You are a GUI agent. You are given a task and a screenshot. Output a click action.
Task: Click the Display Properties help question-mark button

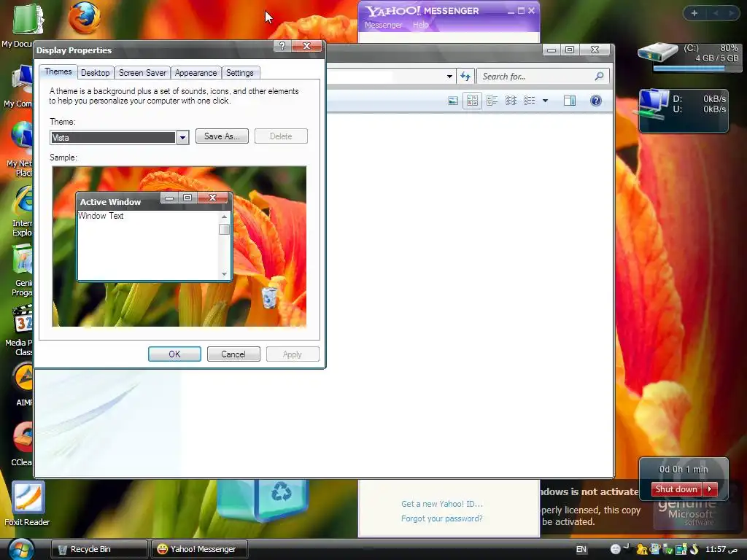282,46
